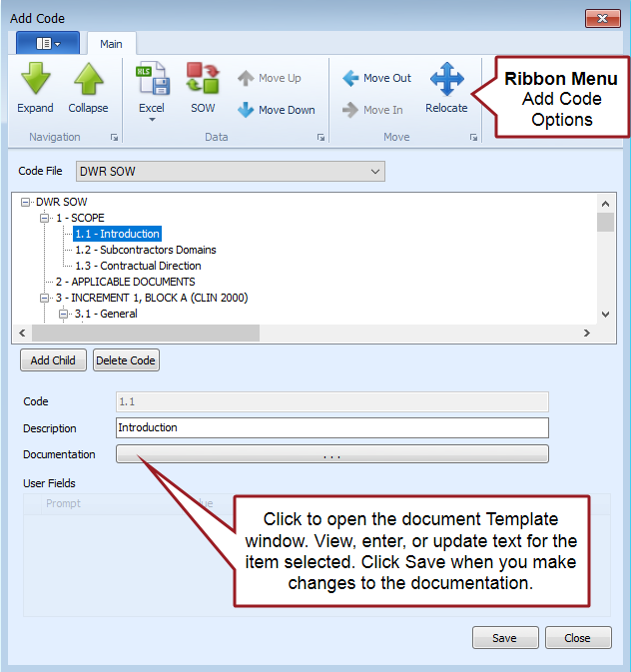Click the SOW icon in Data group
Screen dimensions: 631x672
[203, 80]
